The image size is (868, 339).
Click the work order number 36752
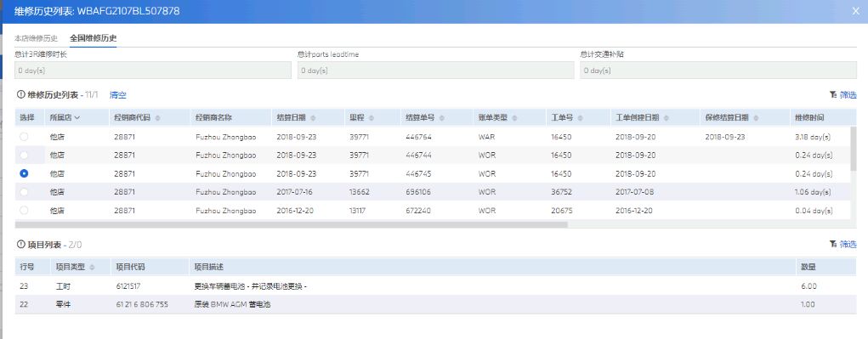click(x=561, y=192)
